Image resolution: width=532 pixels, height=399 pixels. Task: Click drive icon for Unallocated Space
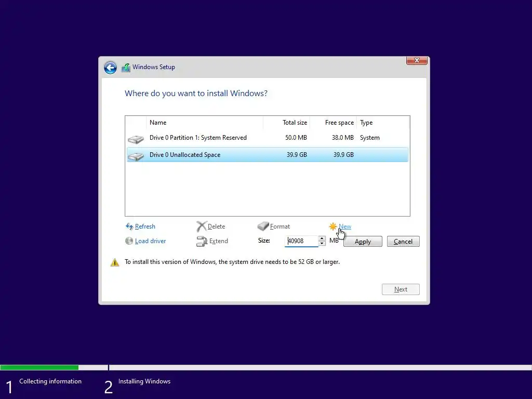[136, 156]
